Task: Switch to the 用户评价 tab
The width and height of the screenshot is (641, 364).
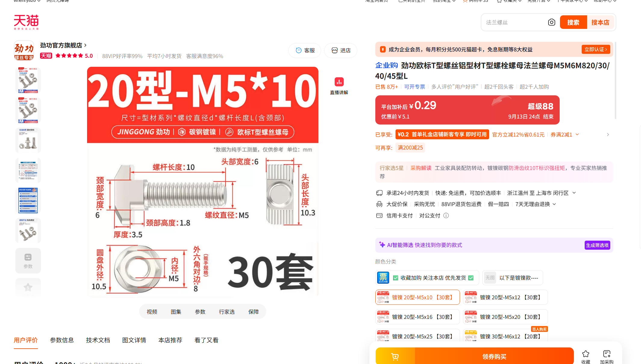Action: pyautogui.click(x=26, y=340)
